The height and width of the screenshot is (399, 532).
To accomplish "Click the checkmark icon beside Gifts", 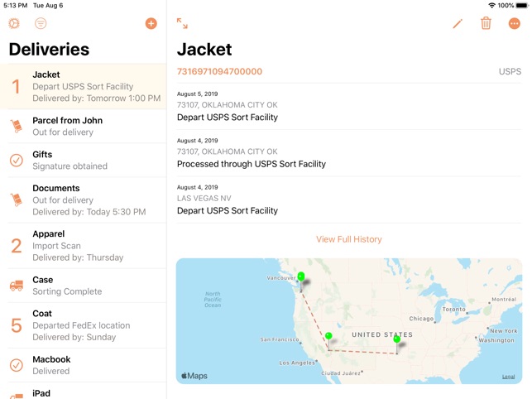I will (17, 160).
